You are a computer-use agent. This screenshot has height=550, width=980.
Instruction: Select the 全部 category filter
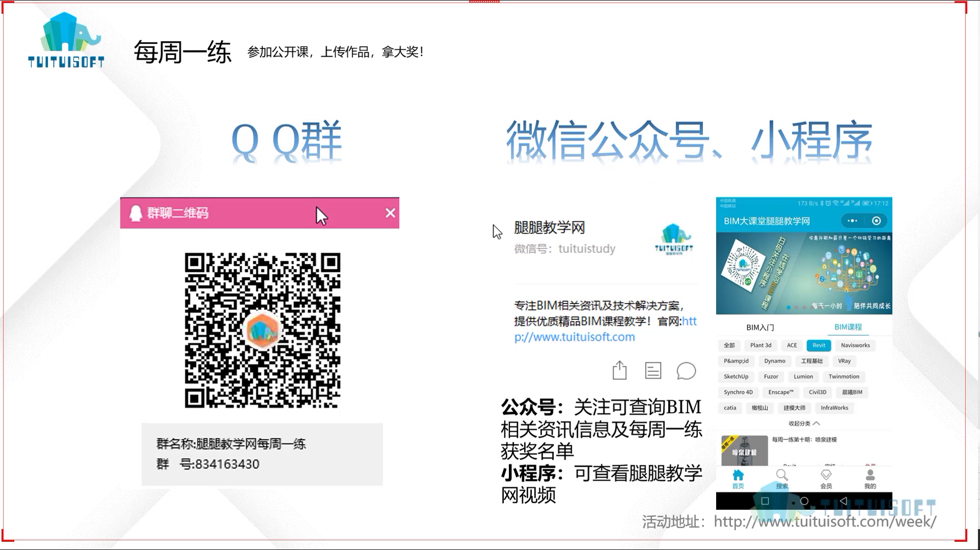pyautogui.click(x=729, y=345)
